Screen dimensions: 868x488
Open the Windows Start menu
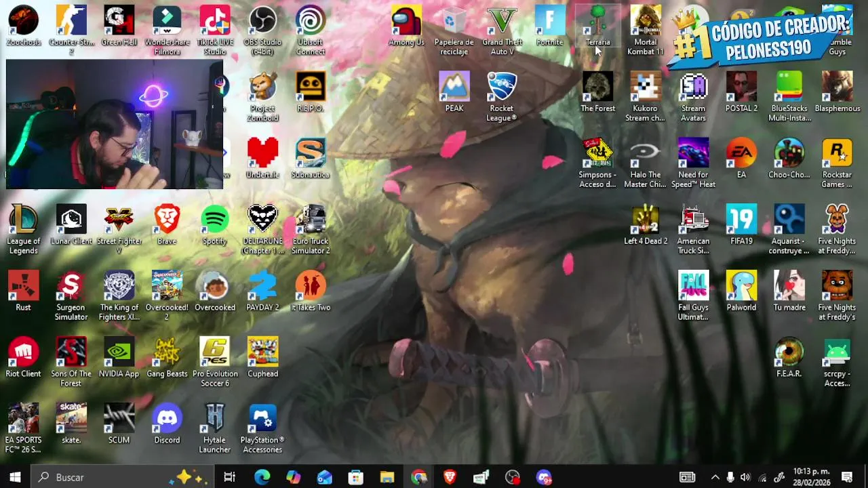[16, 477]
